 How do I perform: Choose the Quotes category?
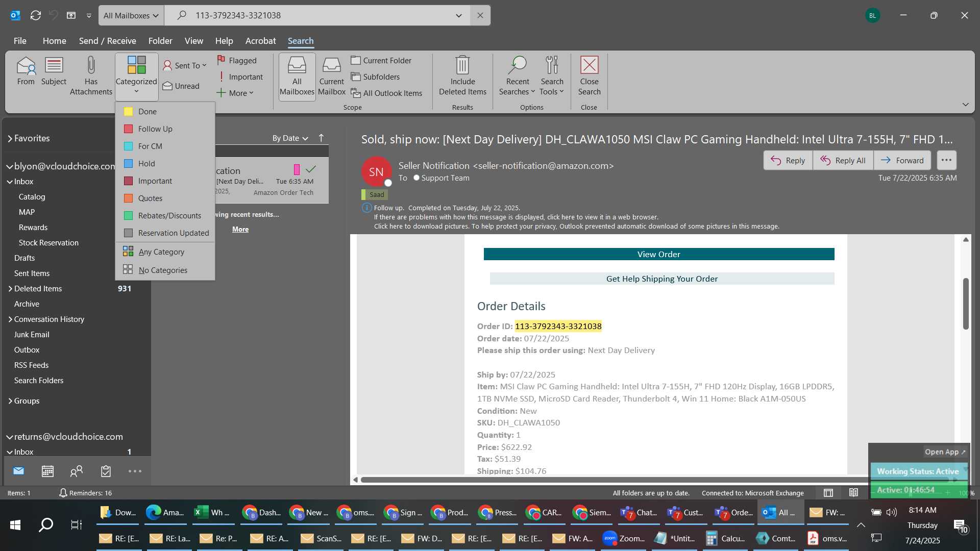[x=165, y=198]
